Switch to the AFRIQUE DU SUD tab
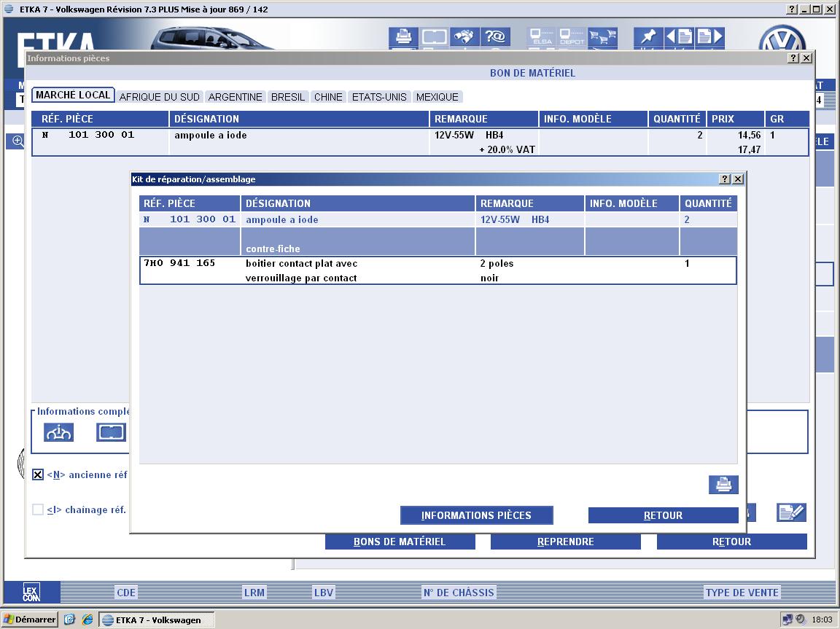Image resolution: width=840 pixels, height=629 pixels. [x=159, y=97]
